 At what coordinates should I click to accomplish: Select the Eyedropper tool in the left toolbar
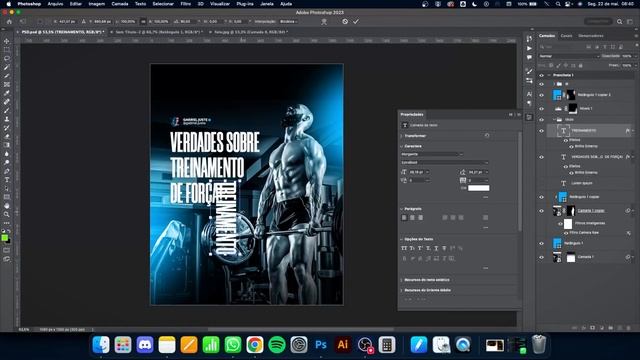click(x=7, y=93)
